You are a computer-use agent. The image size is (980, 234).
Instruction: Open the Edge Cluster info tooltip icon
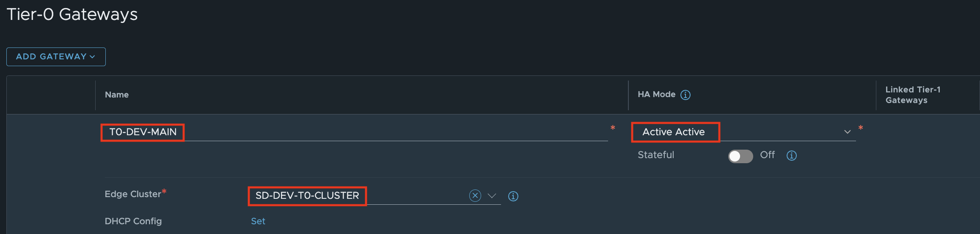[513, 196]
